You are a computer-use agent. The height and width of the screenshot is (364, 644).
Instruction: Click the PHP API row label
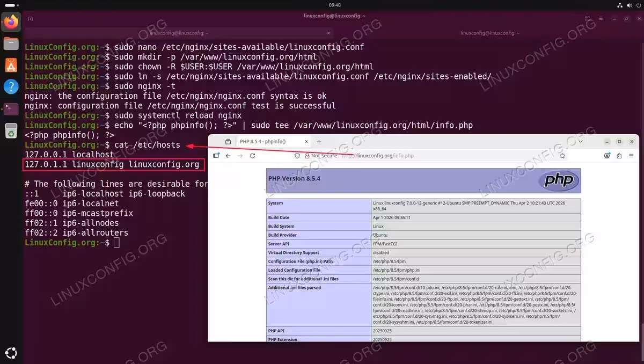tap(276, 331)
